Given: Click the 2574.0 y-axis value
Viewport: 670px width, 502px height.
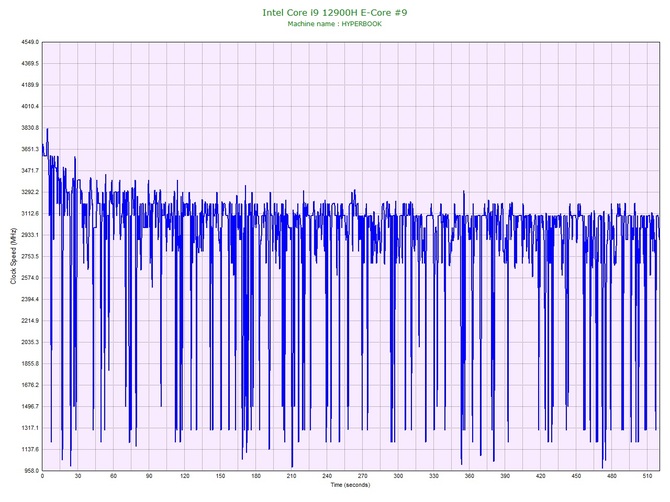Looking at the screenshot, I should [30, 278].
